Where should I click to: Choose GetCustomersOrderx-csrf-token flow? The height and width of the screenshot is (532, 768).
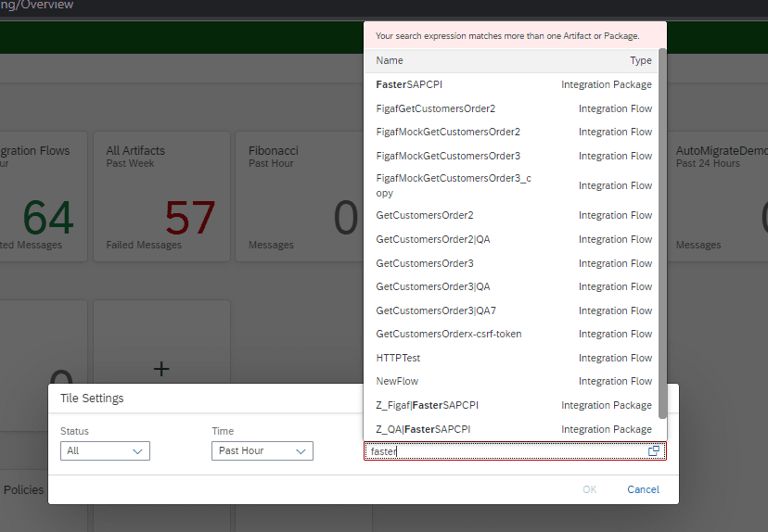513,335
